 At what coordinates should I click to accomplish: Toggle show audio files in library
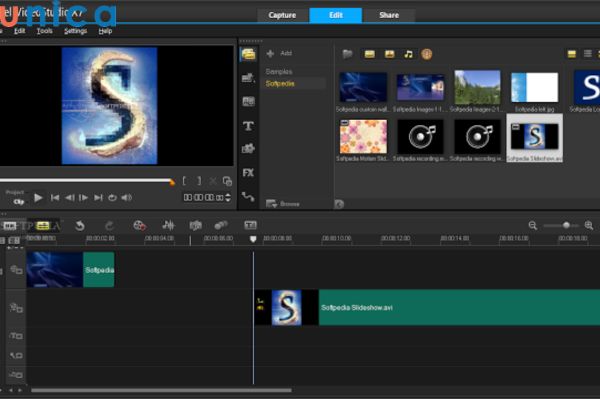[408, 53]
